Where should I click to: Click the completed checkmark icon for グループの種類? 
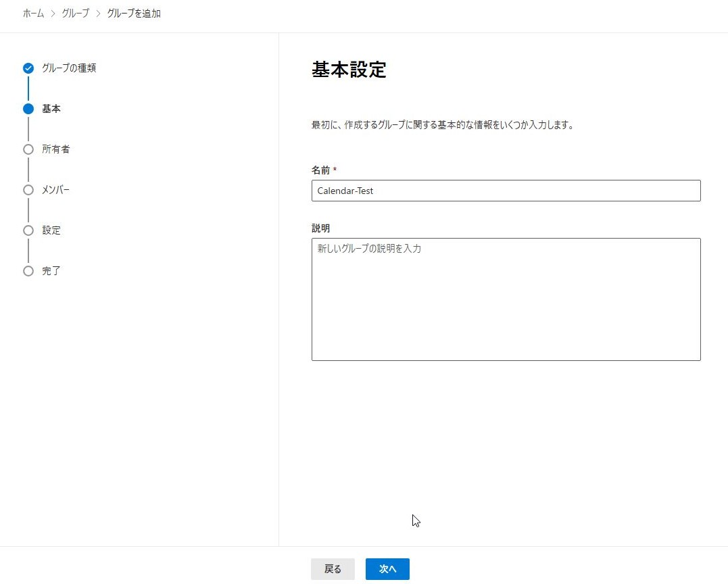28,68
